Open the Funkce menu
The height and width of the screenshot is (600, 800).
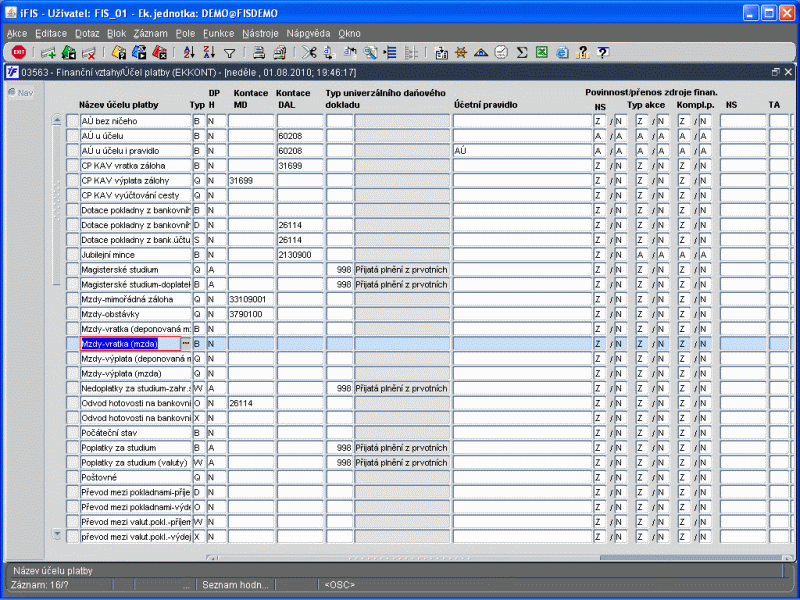(x=218, y=33)
